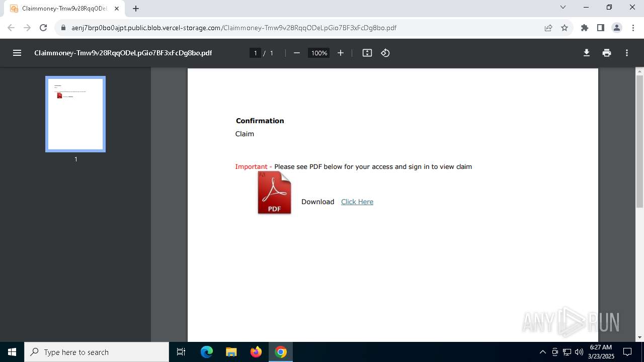
Task: Close the Claimmoney tab
Action: [117, 9]
